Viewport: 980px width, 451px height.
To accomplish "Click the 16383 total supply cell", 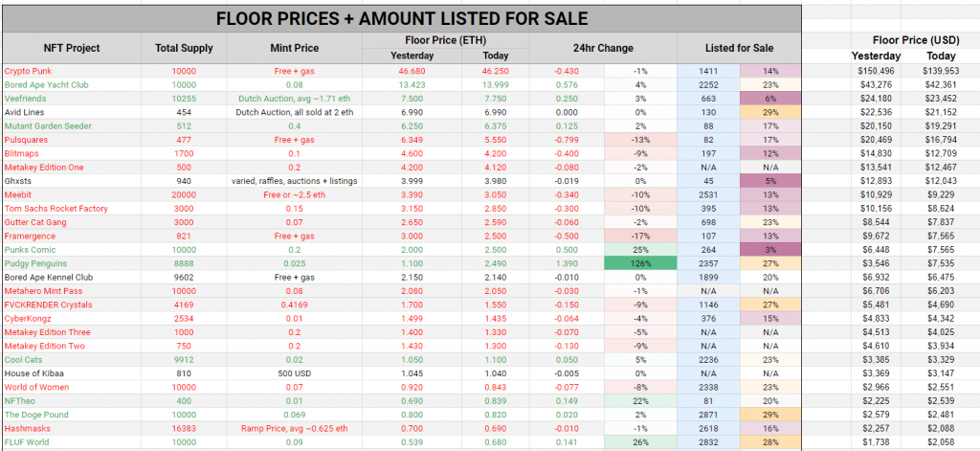I will pos(184,429).
